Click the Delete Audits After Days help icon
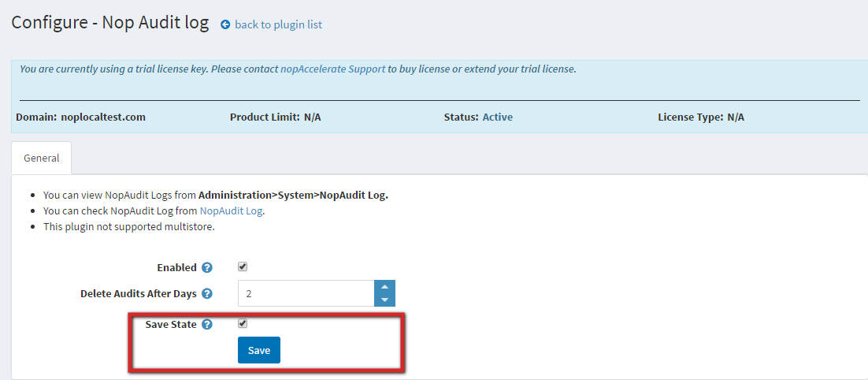The width and height of the screenshot is (868, 380). coord(207,294)
